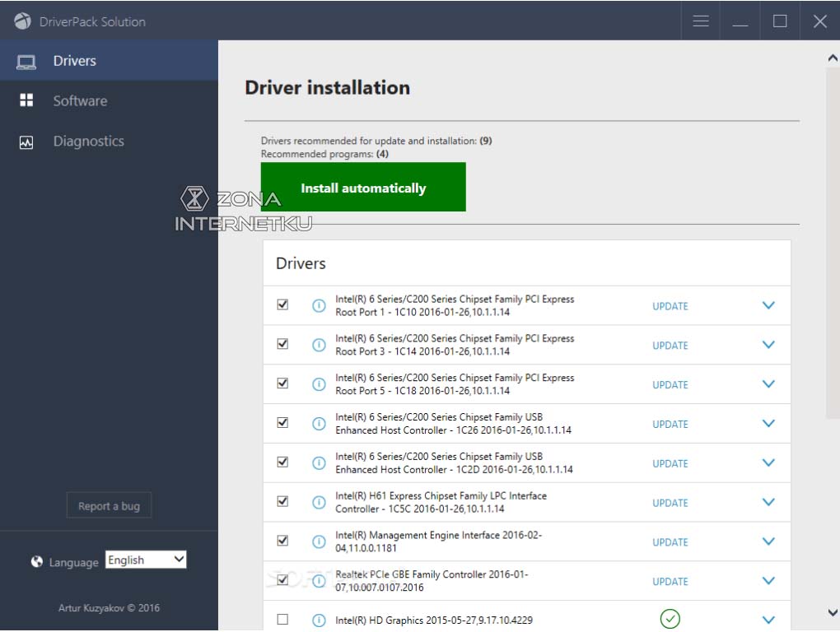This screenshot has height=632, width=840.
Task: Switch to the Software section
Action: 80,100
